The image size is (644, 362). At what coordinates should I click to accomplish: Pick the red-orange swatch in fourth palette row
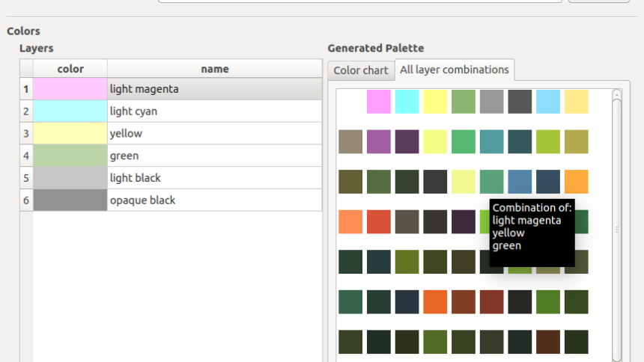coord(379,221)
